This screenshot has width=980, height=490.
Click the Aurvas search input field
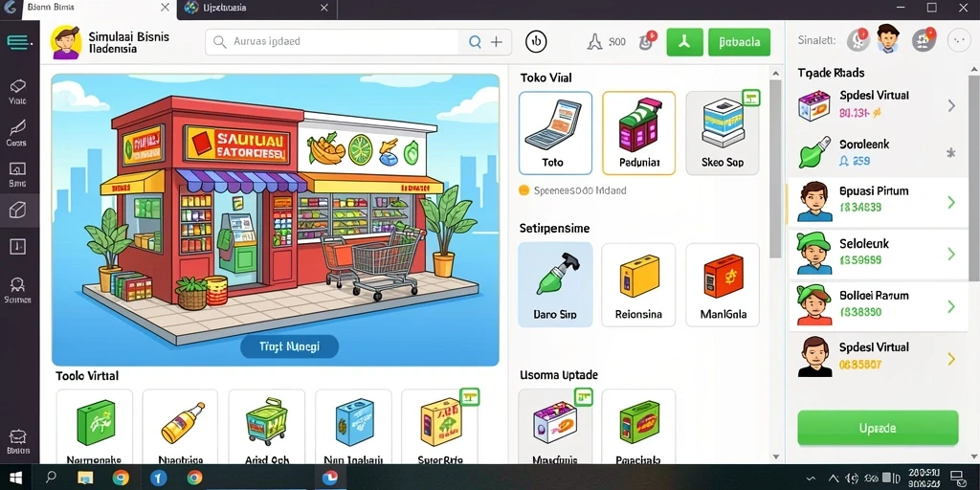pyautogui.click(x=334, y=42)
